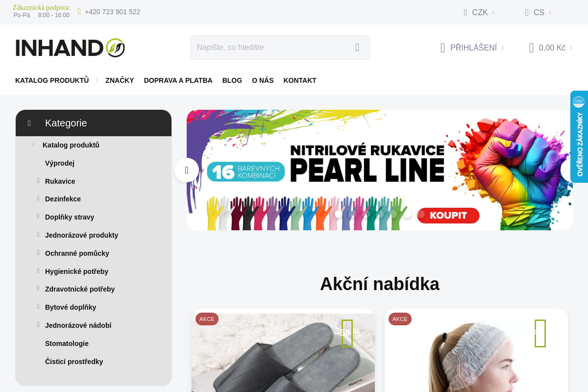Screen dimensions: 588x392
Task: Click the previous slide arrow on banner
Action: 187,170
